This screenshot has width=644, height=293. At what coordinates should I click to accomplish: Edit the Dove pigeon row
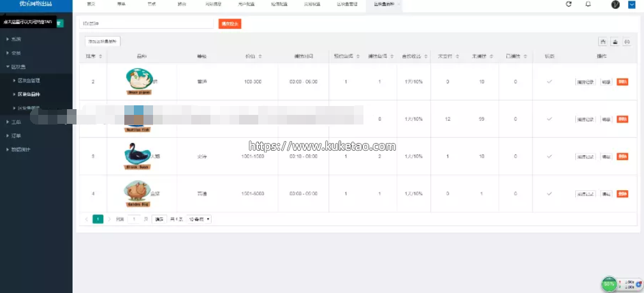606,82
